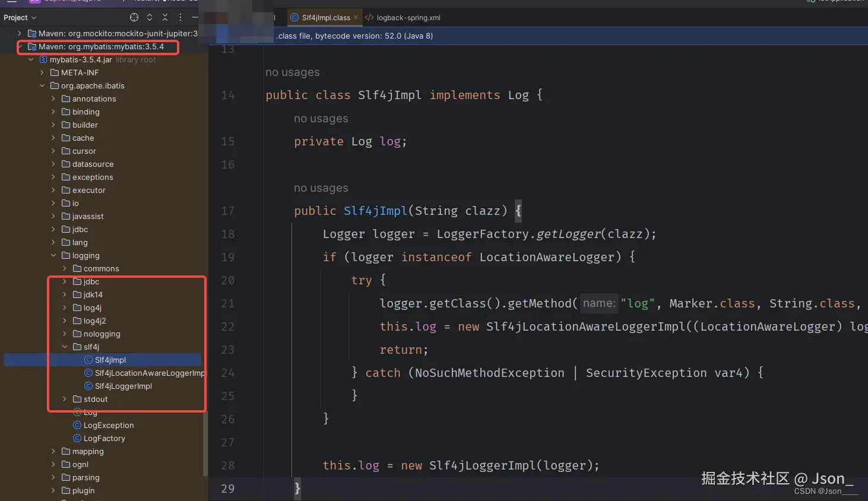Click the Maven library icon for mockito-junit-jupiter
The width and height of the screenshot is (868, 501).
coord(32,33)
